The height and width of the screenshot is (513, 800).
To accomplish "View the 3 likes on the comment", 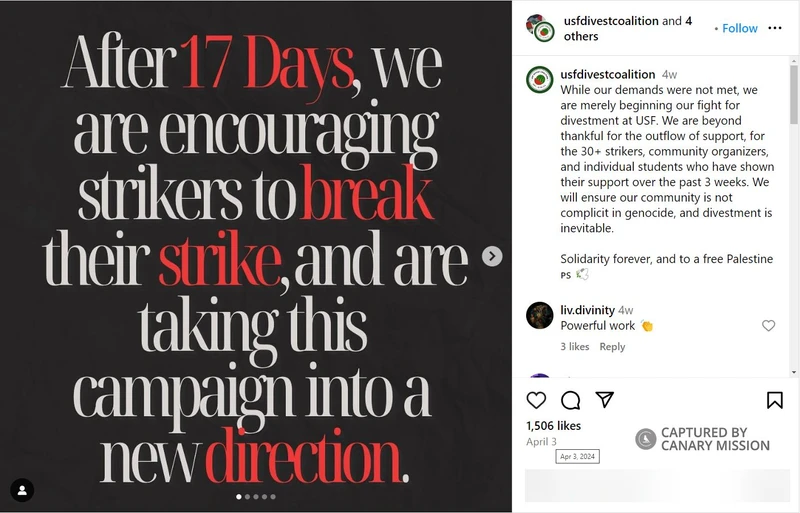I will [x=574, y=347].
